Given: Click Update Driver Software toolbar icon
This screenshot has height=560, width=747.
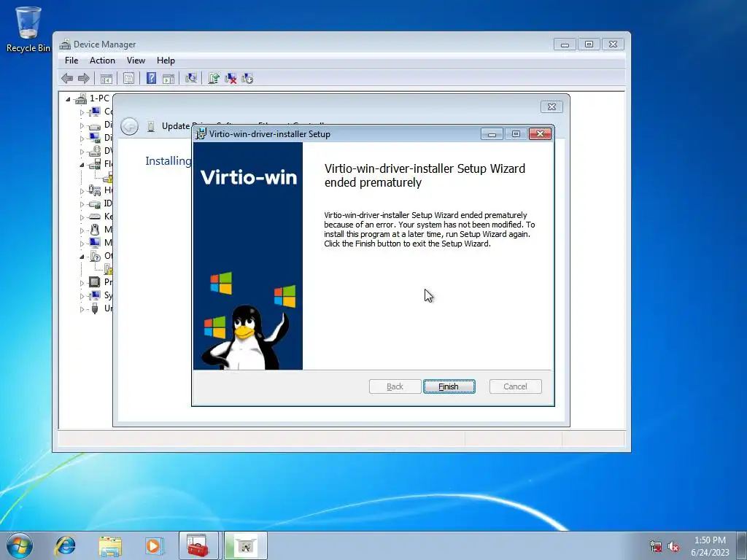Looking at the screenshot, I should click(x=214, y=78).
